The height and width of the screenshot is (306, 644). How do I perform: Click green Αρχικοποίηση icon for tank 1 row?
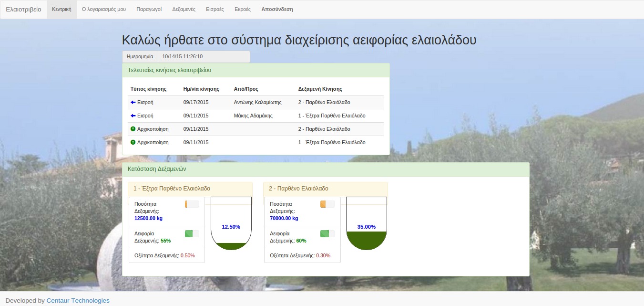pyautogui.click(x=133, y=142)
